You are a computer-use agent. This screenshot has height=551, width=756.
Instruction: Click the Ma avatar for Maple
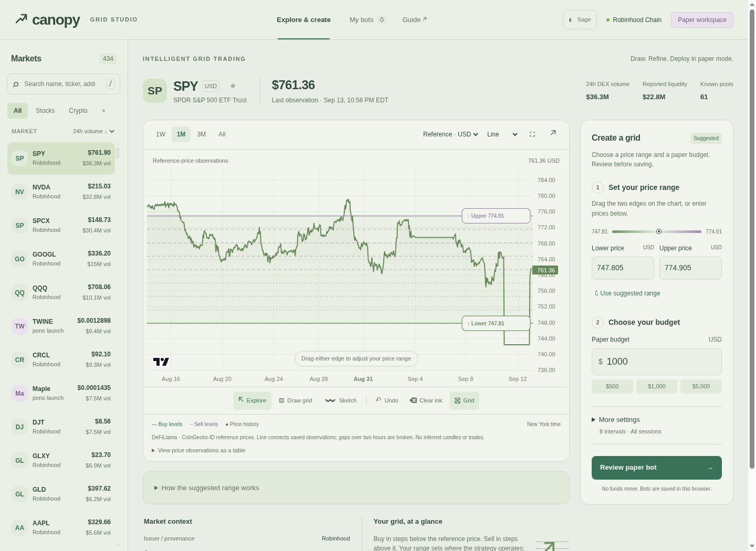click(x=19, y=394)
